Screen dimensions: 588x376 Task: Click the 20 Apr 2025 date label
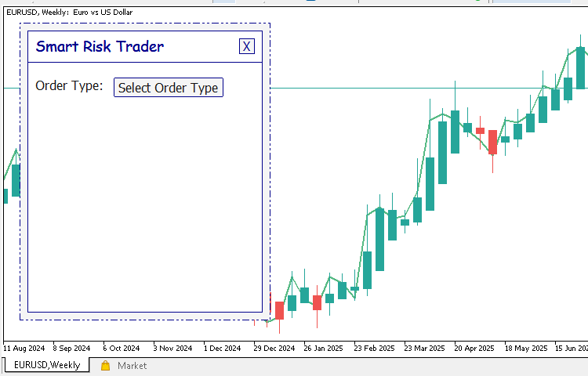point(474,349)
